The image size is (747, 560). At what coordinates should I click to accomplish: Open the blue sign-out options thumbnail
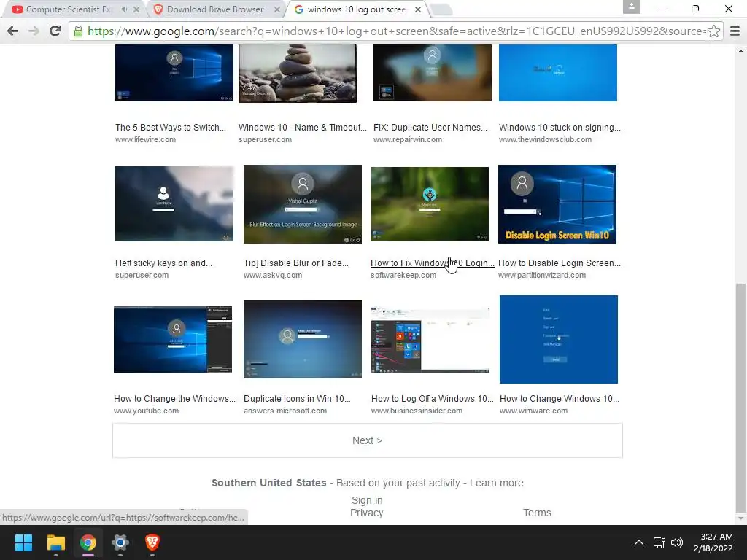pos(559,340)
